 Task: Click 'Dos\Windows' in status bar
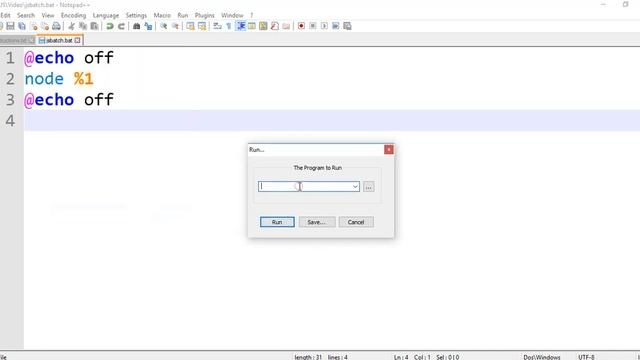[x=542, y=357]
